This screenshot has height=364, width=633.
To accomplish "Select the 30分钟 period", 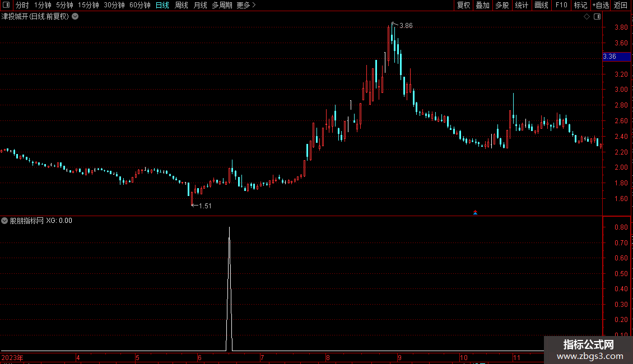I will point(114,5).
